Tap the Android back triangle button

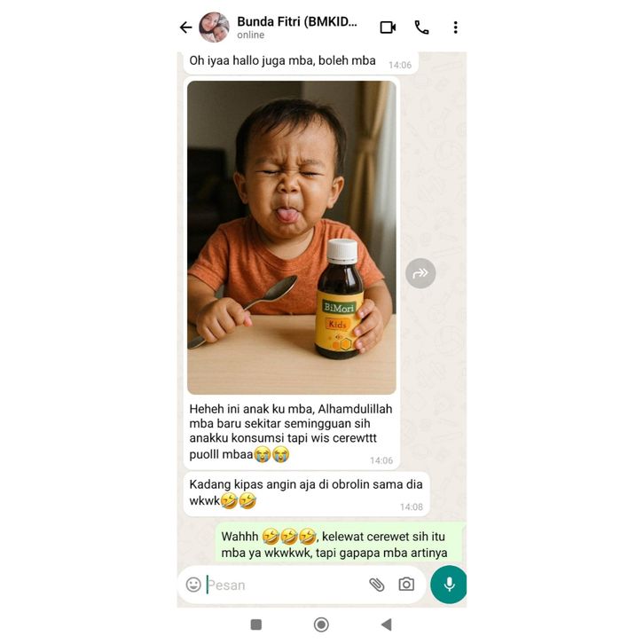pyautogui.click(x=386, y=624)
